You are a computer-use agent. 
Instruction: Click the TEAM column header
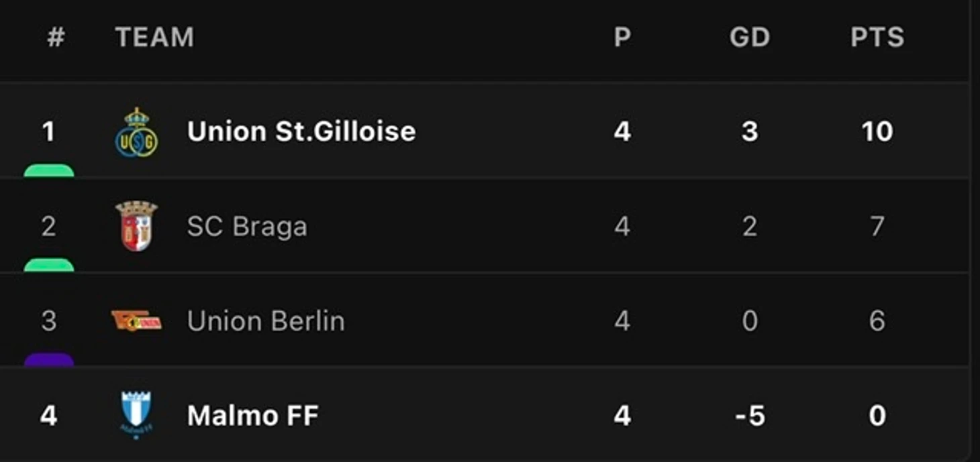pos(154,38)
